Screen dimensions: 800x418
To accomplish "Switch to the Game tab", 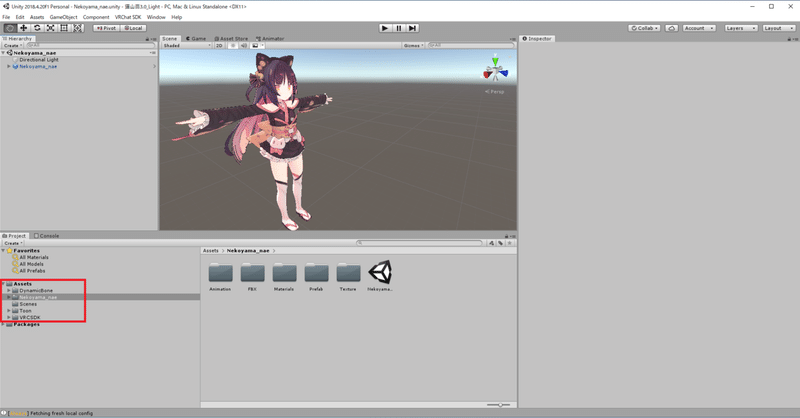I will [x=196, y=38].
